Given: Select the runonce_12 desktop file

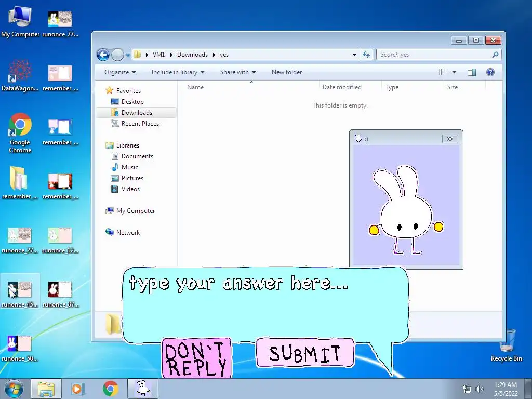Looking at the screenshot, I should pyautogui.click(x=60, y=240).
